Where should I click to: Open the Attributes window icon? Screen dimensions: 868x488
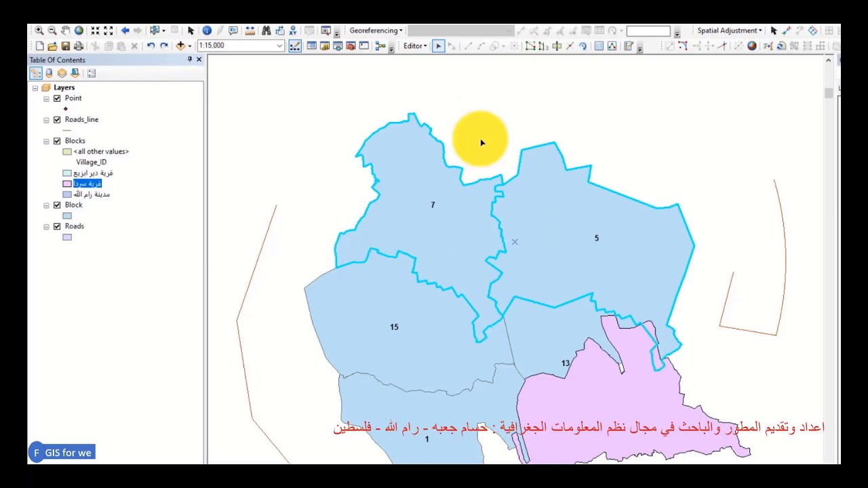(599, 46)
